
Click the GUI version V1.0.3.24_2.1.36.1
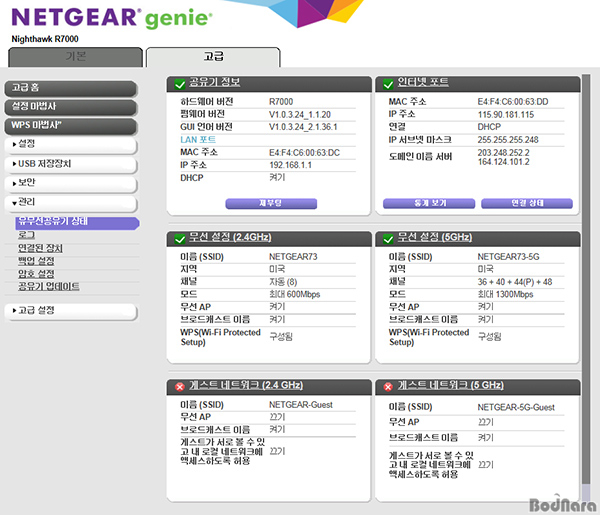coord(303,127)
